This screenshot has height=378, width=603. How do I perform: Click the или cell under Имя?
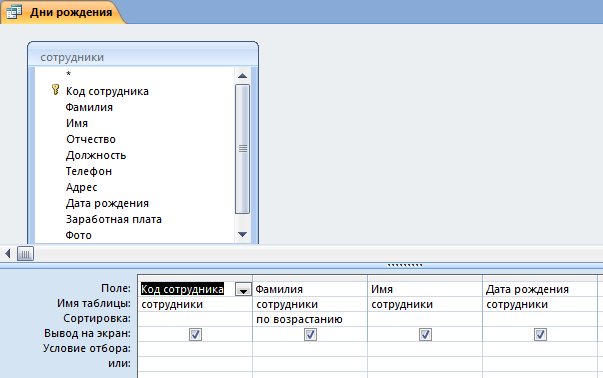[x=425, y=364]
